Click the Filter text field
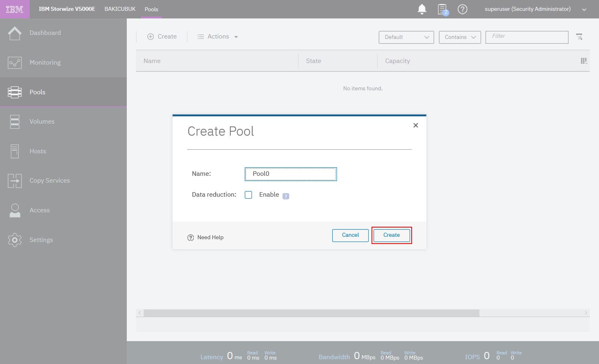 527,37
